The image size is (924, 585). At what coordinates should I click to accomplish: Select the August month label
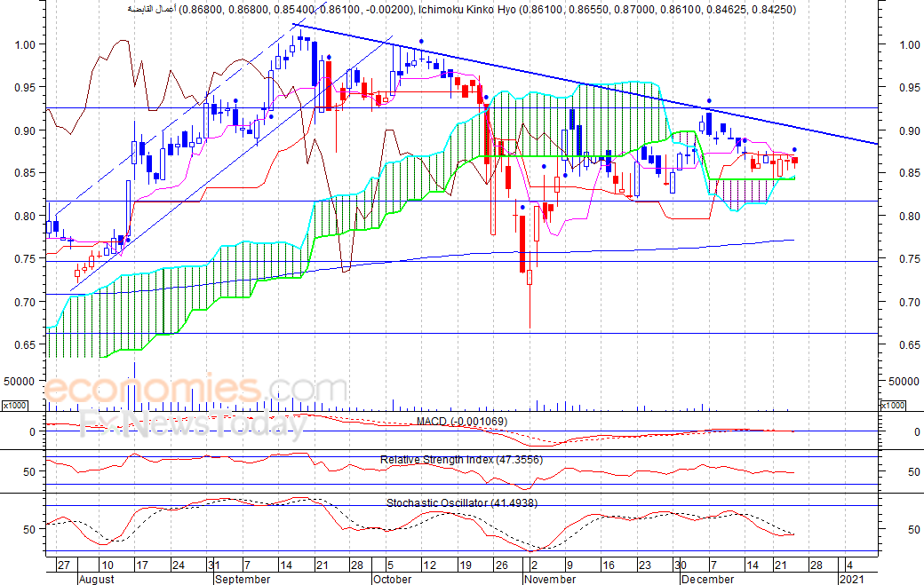tap(96, 579)
